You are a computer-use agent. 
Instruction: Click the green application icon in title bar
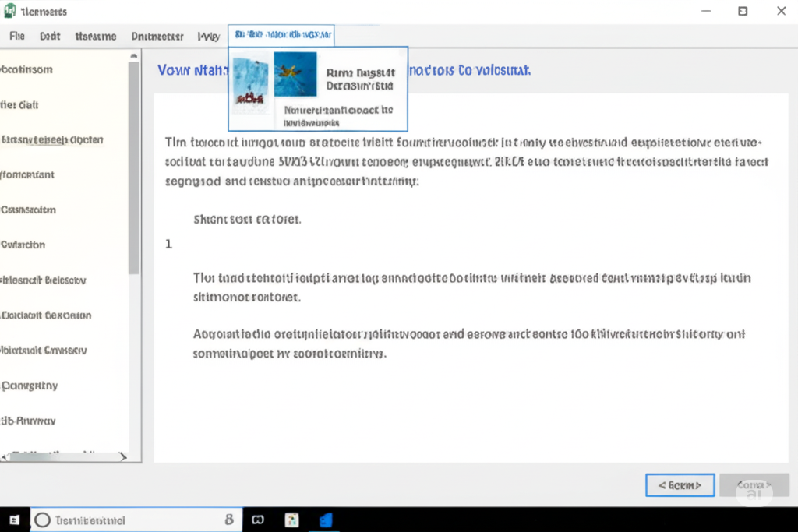(9, 11)
